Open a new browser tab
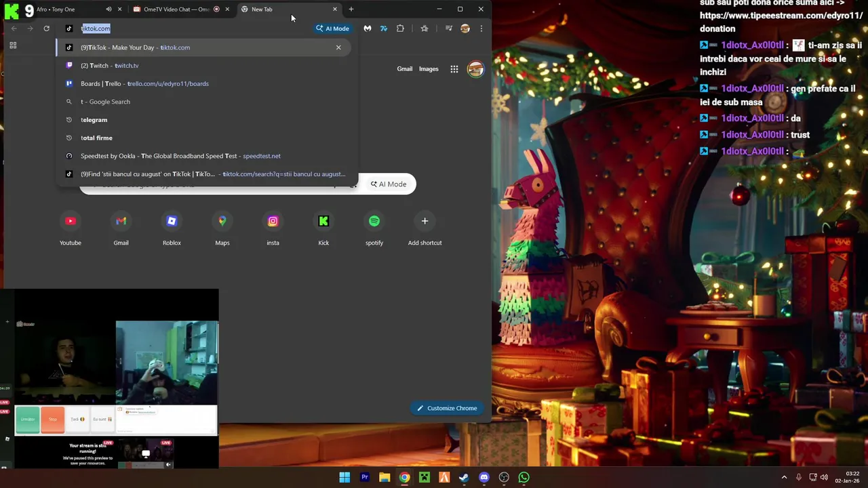This screenshot has height=488, width=868. pos(351,9)
